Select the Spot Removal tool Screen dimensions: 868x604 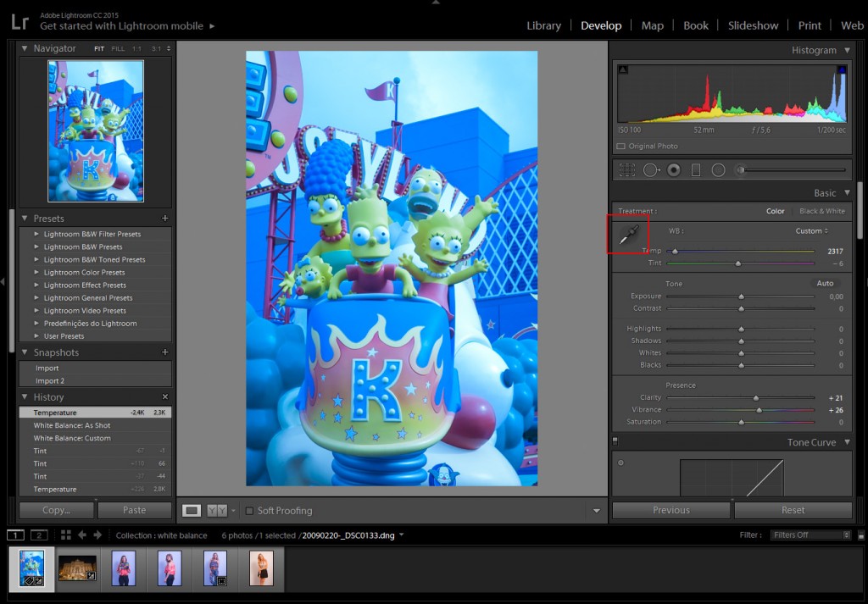click(x=651, y=169)
